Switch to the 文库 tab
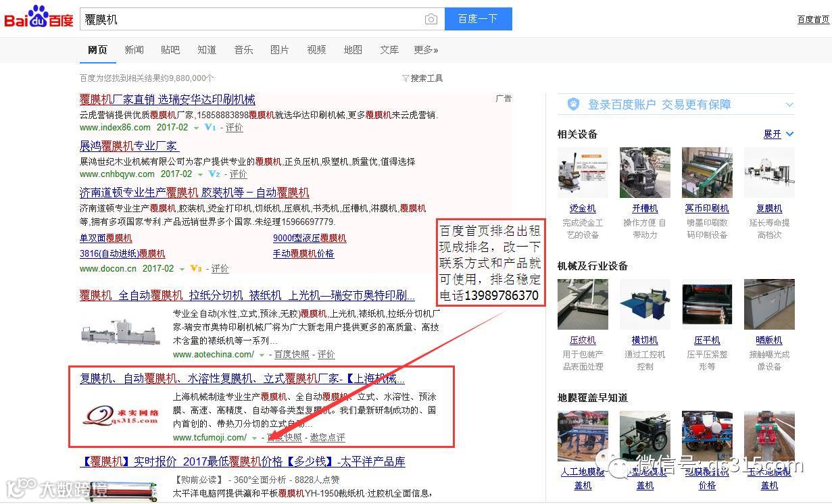 (x=389, y=50)
